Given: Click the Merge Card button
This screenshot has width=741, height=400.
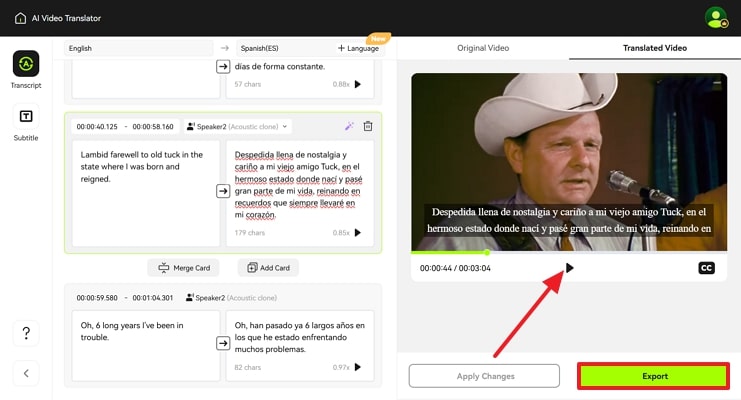Looking at the screenshot, I should tap(183, 268).
